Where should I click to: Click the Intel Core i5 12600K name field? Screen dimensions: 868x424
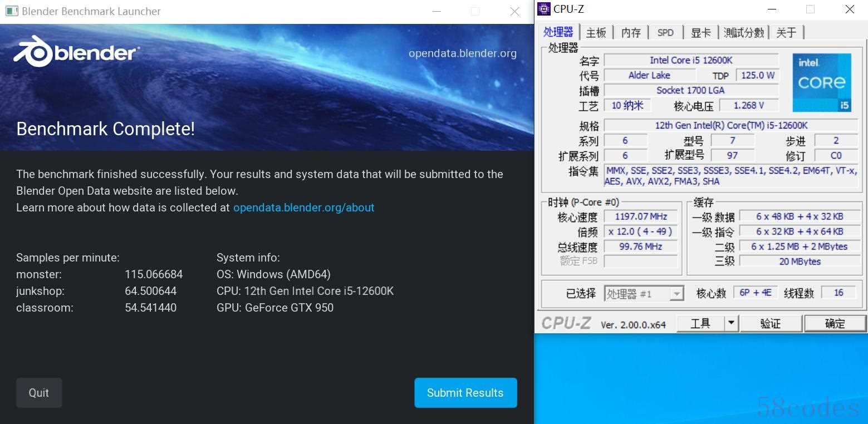(691, 60)
